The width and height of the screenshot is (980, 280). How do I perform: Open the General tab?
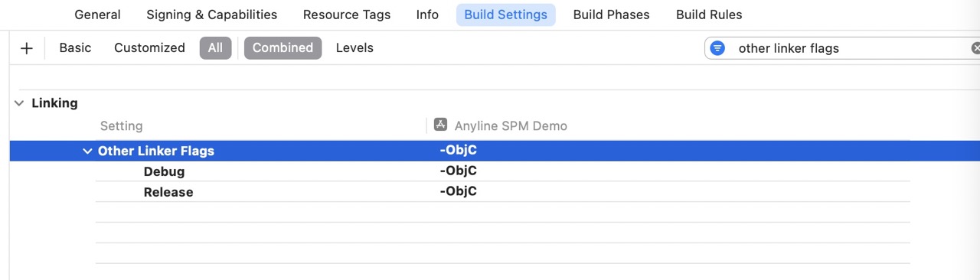pos(97,15)
